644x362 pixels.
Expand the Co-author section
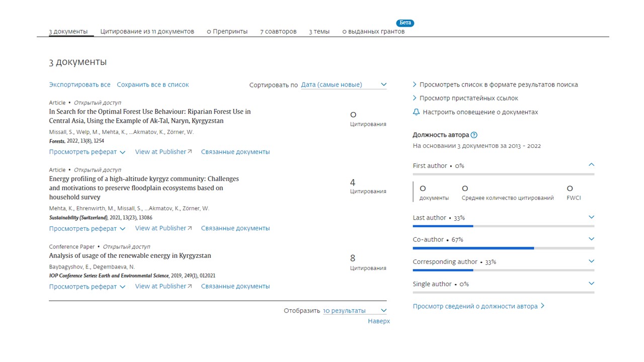[591, 239]
